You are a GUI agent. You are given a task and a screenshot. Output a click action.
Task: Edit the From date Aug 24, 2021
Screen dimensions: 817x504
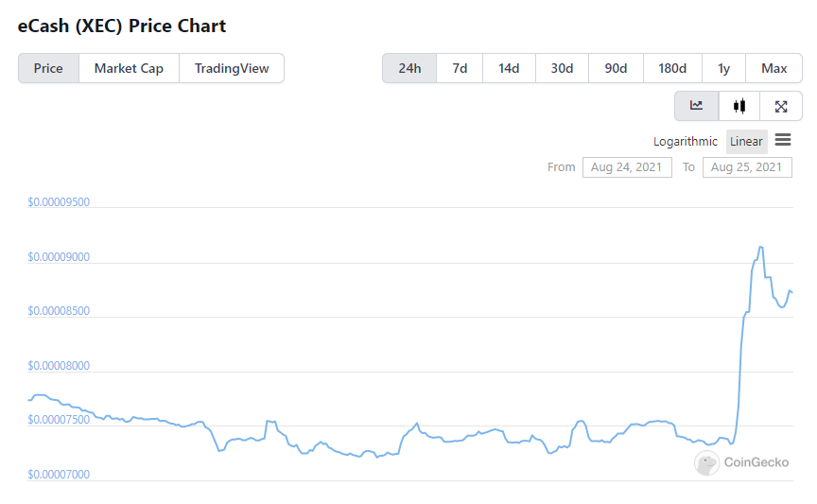pyautogui.click(x=627, y=167)
